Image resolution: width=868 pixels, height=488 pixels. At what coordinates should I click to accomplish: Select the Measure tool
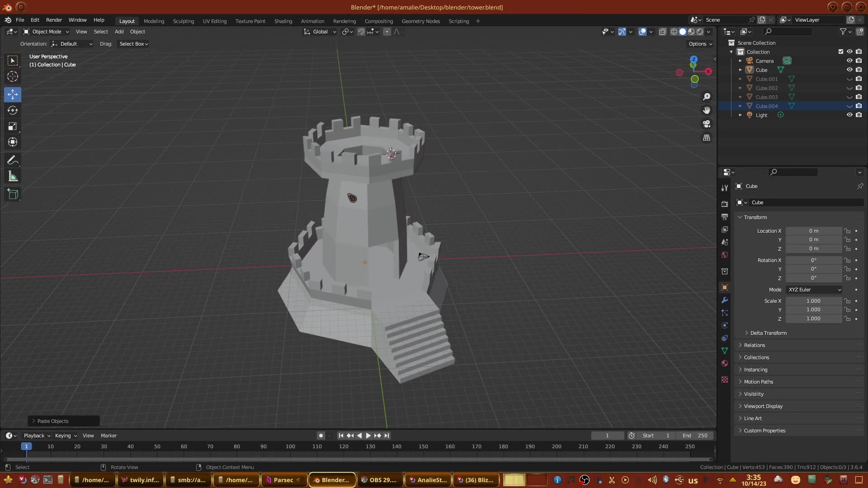coord(13,177)
